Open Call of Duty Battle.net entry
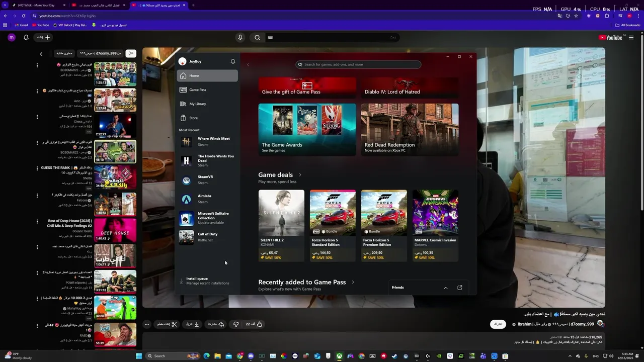The image size is (644, 362). pos(207,237)
